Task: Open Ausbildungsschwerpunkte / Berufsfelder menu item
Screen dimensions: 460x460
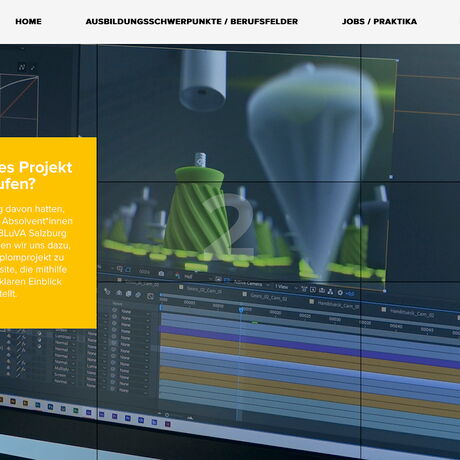Action: (192, 21)
